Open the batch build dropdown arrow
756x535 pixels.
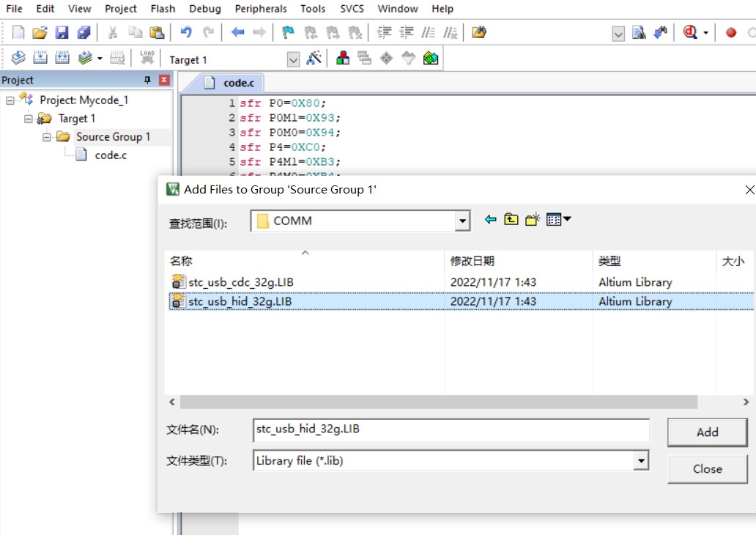coord(100,59)
